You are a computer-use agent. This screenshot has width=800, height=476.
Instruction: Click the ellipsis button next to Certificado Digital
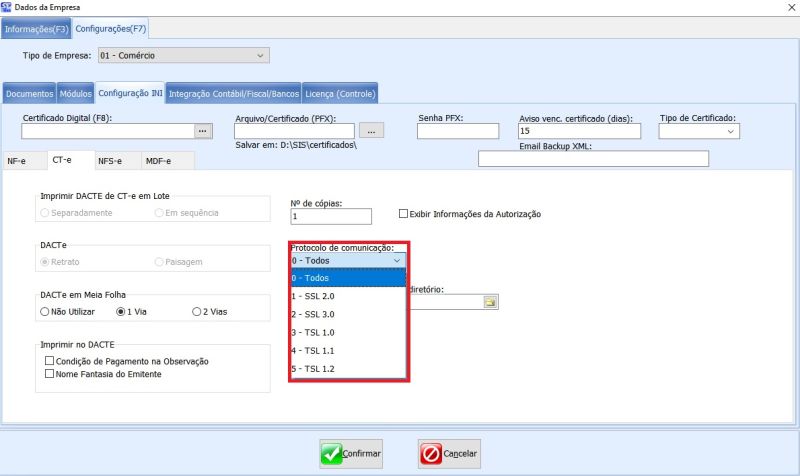click(203, 131)
